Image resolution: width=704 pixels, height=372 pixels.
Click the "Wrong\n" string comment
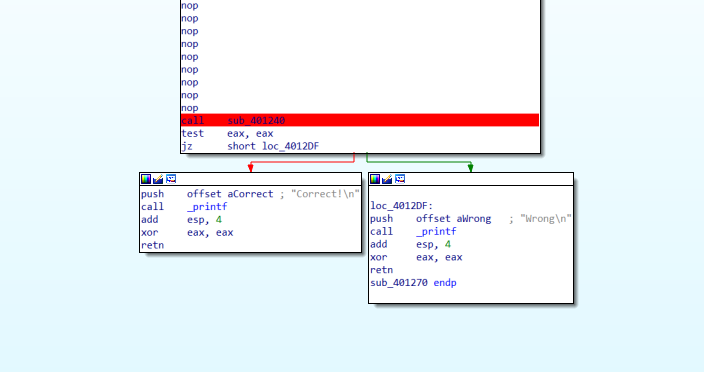pos(546,219)
